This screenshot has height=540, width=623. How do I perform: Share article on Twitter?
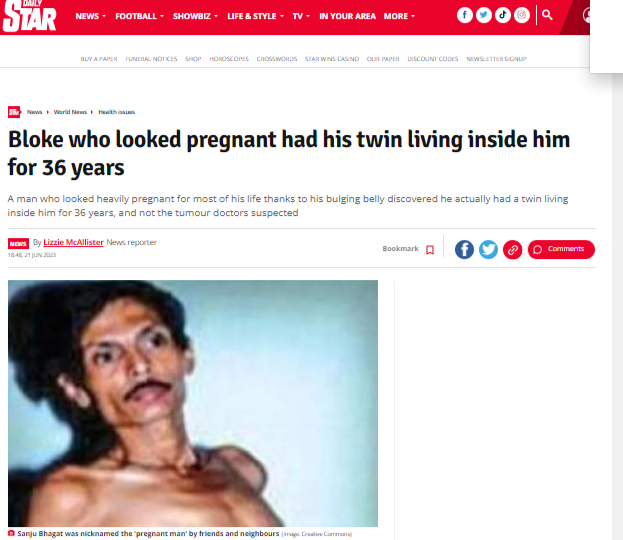(488, 250)
